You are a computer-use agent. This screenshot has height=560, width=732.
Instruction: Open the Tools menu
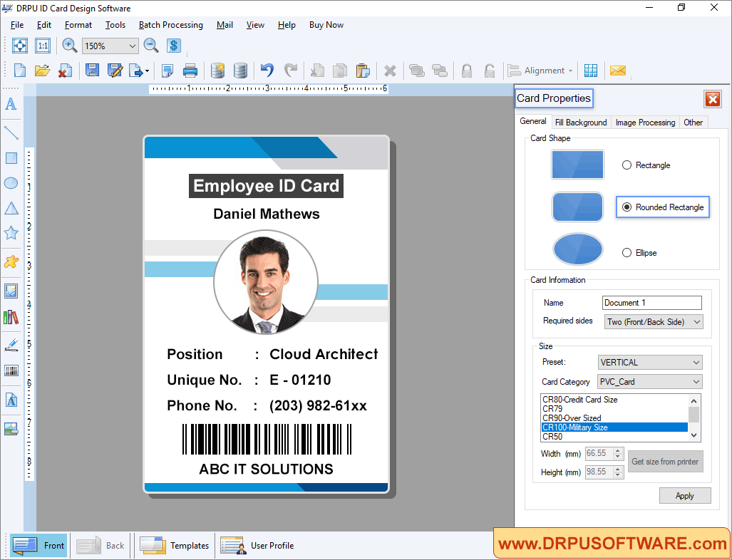[x=115, y=25]
